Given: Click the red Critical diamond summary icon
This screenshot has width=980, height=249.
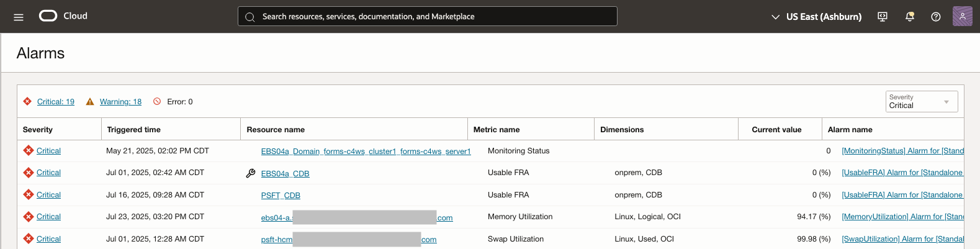Looking at the screenshot, I should tap(27, 101).
